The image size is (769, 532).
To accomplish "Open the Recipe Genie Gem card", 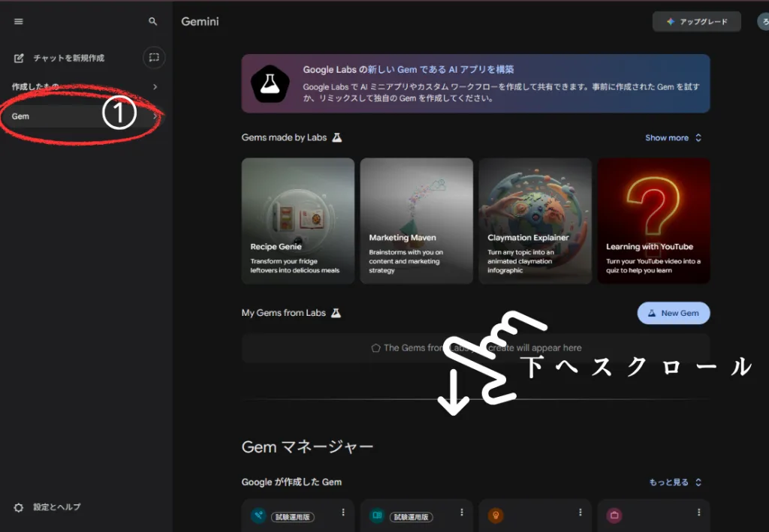I will tap(297, 221).
